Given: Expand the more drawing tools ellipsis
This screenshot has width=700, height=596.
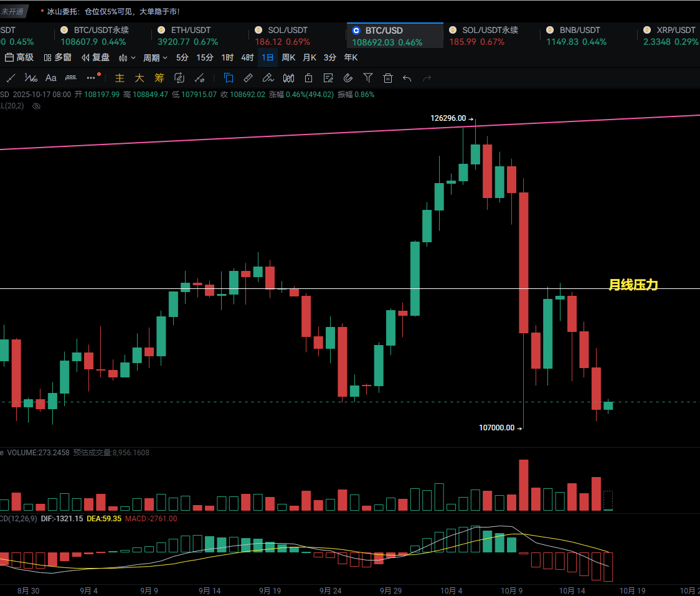Looking at the screenshot, I should coord(91,78).
